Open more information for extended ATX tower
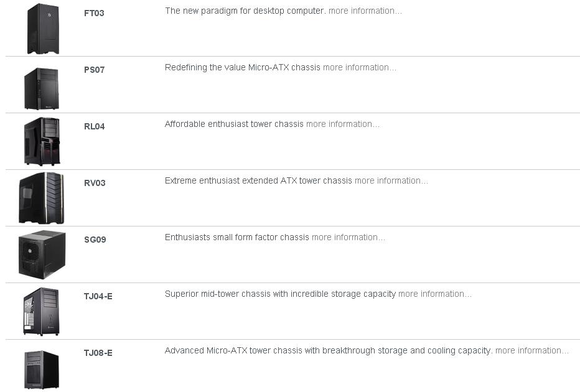The height and width of the screenshot is (392, 580). 391,180
